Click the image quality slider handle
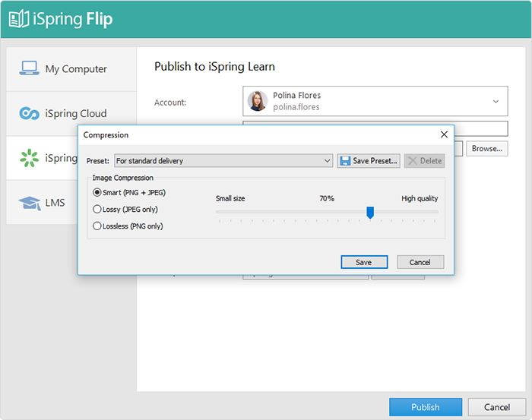This screenshot has width=532, height=420. (x=370, y=213)
